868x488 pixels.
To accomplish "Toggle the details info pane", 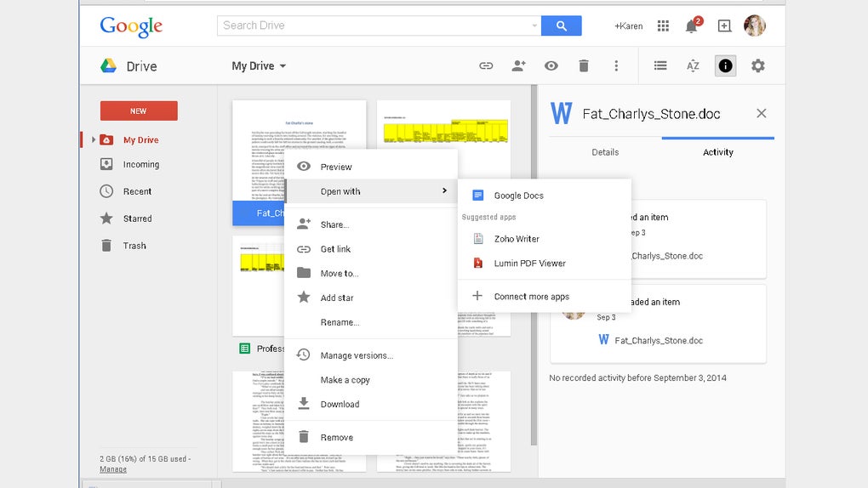I will coord(725,65).
